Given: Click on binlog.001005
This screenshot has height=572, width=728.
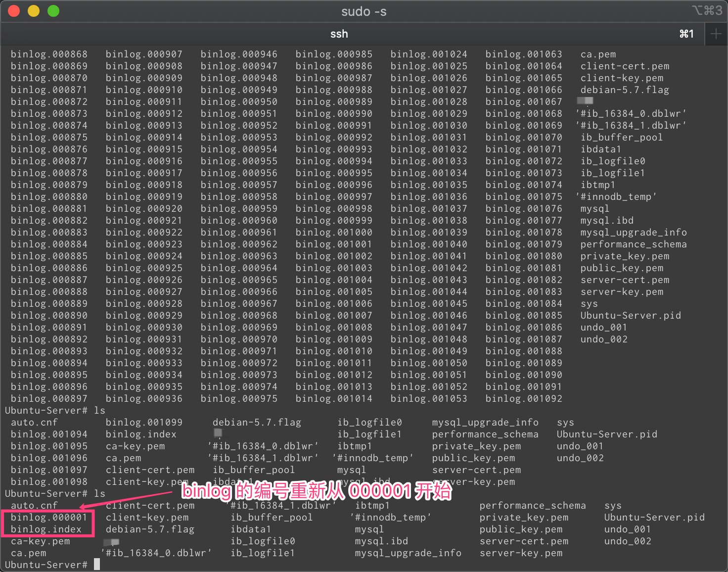Looking at the screenshot, I should coord(334,291).
